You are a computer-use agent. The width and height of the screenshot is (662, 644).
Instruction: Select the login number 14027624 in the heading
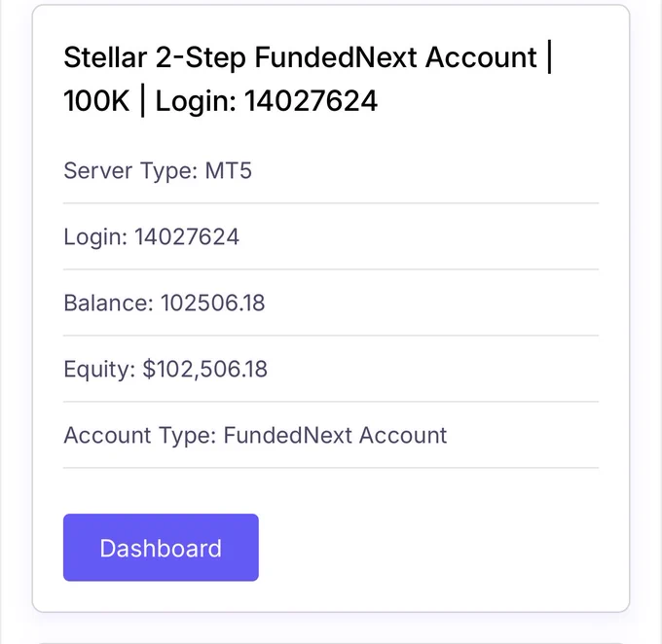click(311, 101)
